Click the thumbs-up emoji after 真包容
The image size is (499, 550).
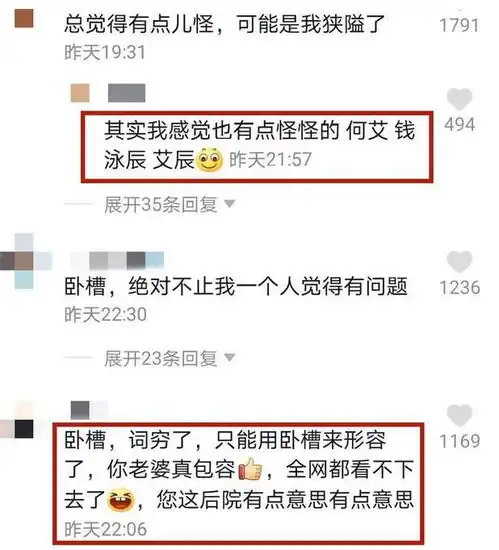(x=250, y=469)
